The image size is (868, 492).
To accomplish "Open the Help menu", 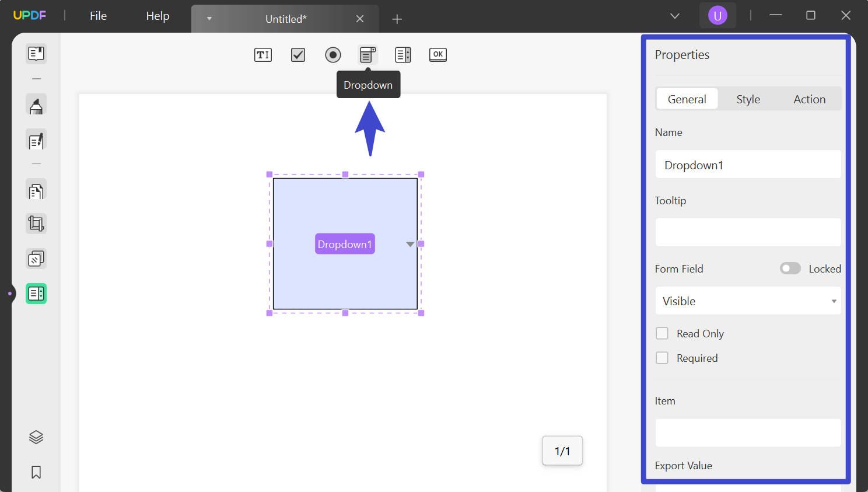I will 156,16.
